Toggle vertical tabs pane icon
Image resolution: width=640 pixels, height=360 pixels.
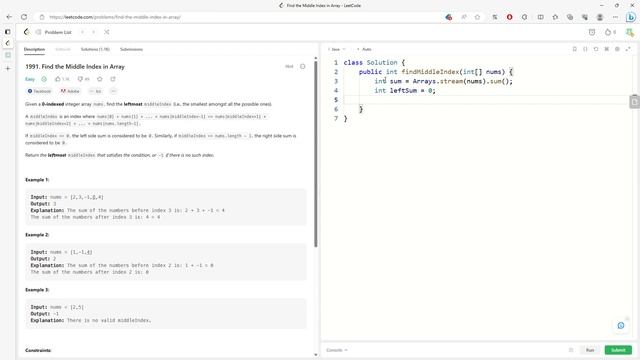click(x=8, y=32)
